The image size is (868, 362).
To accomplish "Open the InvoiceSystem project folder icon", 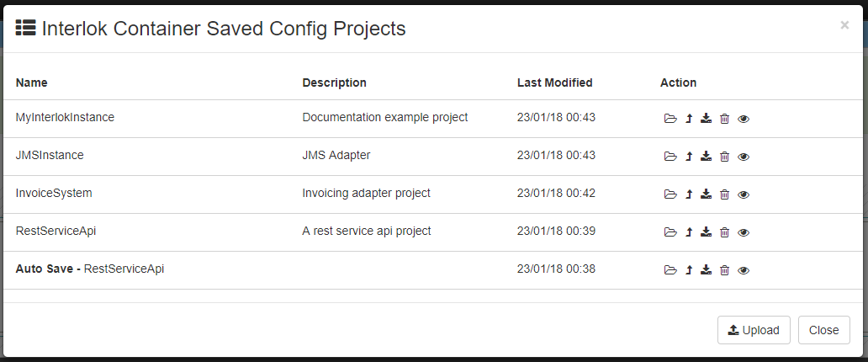I will pos(670,194).
